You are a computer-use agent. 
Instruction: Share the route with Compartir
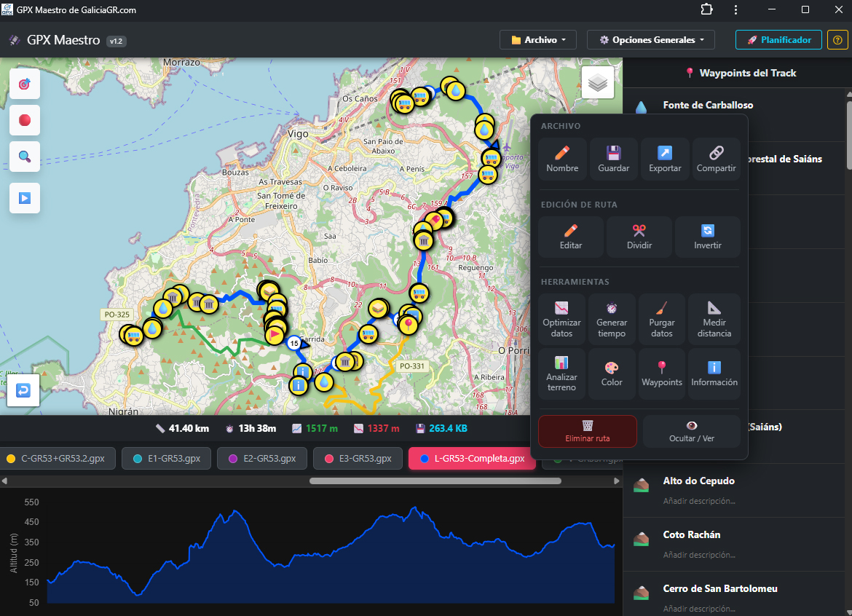click(716, 159)
